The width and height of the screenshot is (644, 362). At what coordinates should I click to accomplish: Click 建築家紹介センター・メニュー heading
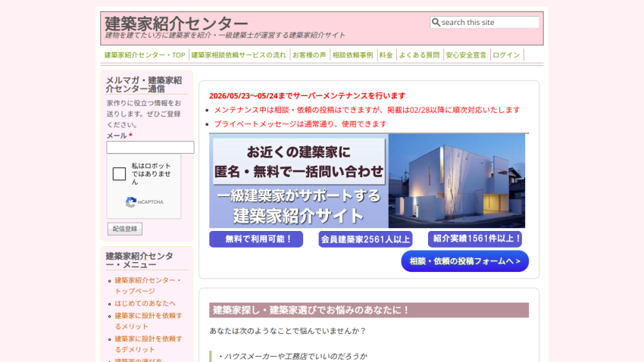(x=139, y=261)
